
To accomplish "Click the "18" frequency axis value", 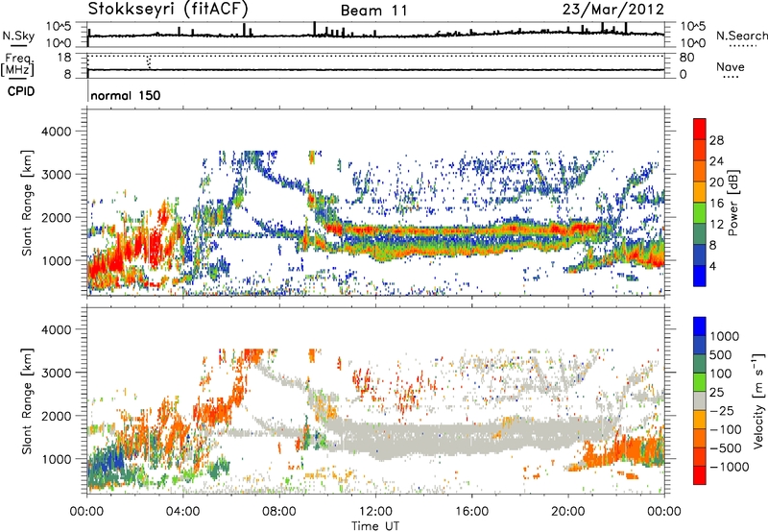I will (x=63, y=58).
